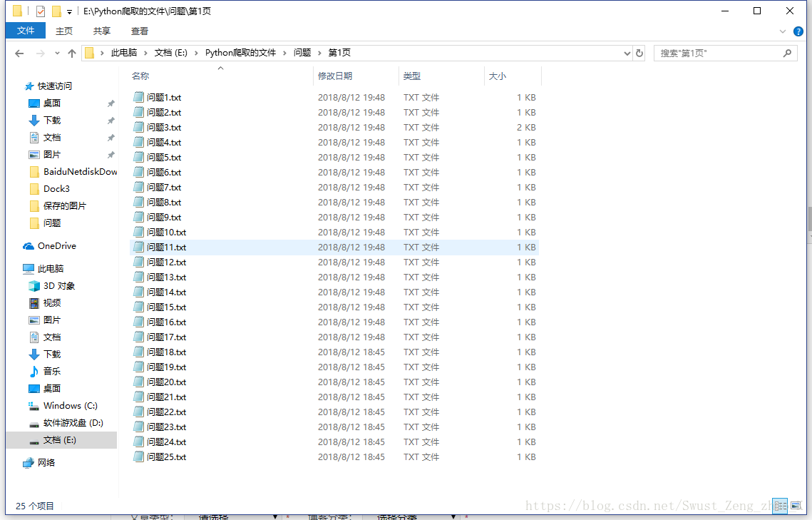Open Customize Quick Access Toolbar dropdown

click(x=69, y=11)
